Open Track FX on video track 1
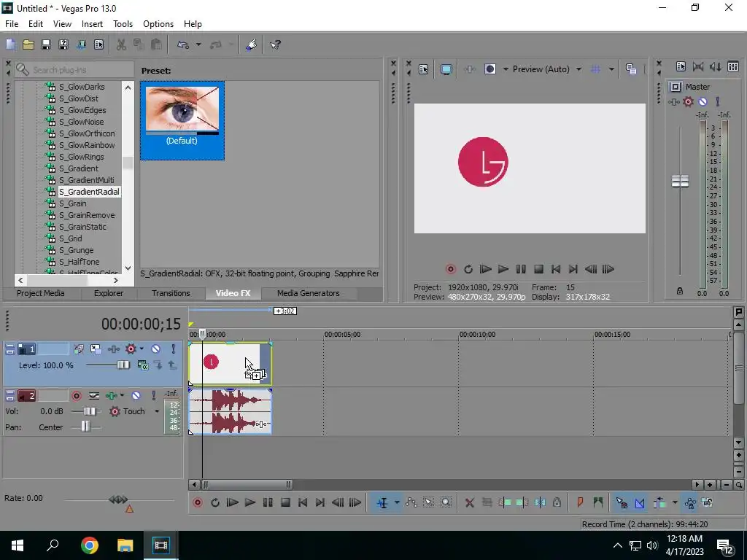This screenshot has height=560, width=747. coord(113,349)
